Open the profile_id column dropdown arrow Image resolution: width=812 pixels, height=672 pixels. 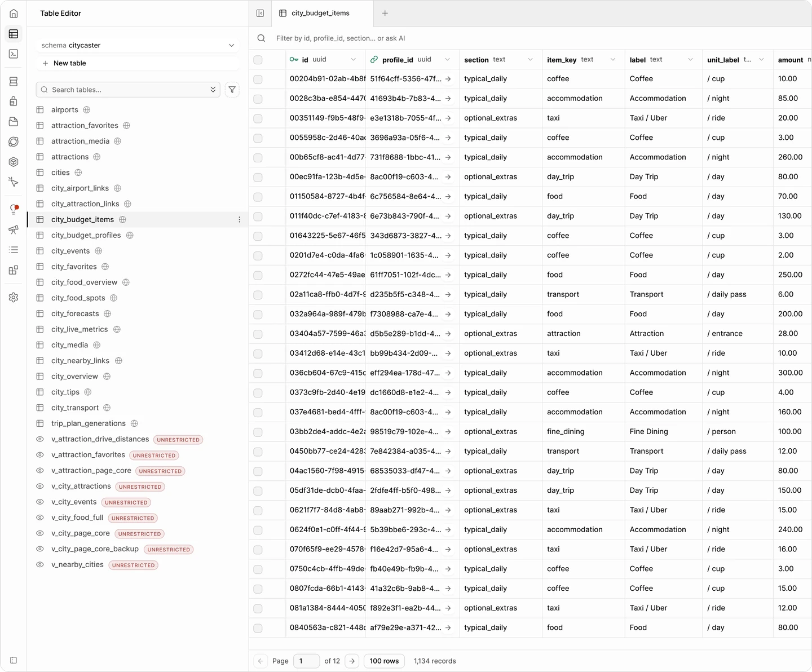[x=448, y=60]
